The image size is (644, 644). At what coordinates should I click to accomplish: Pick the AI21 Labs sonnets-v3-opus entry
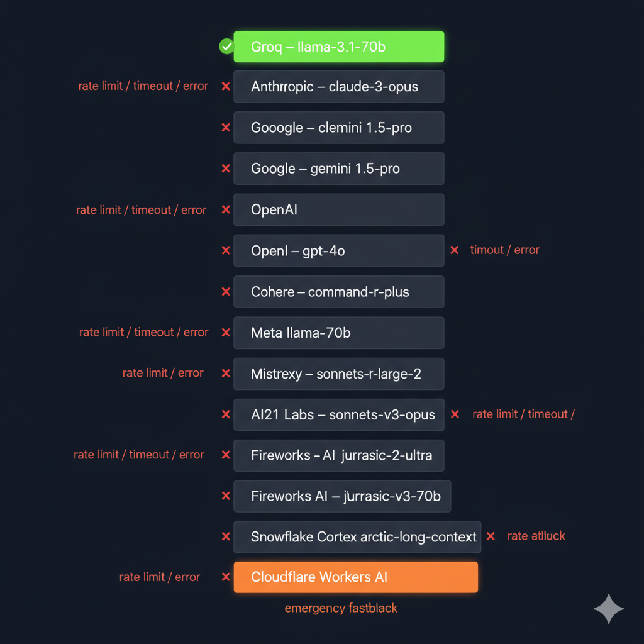338,414
